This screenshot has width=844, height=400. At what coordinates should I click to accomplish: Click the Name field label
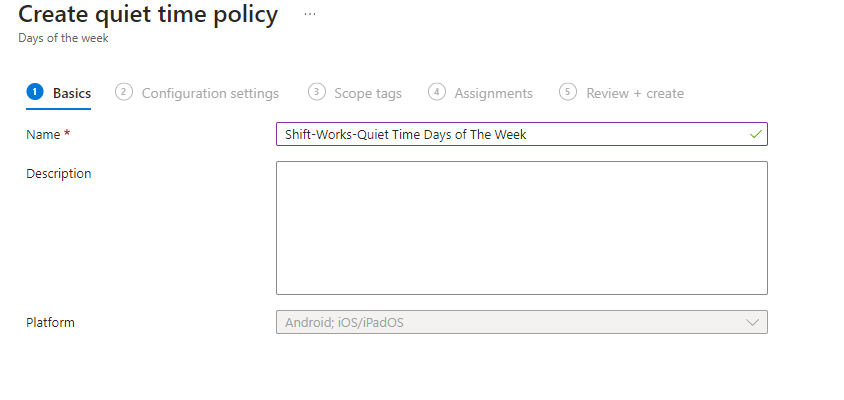click(x=47, y=134)
